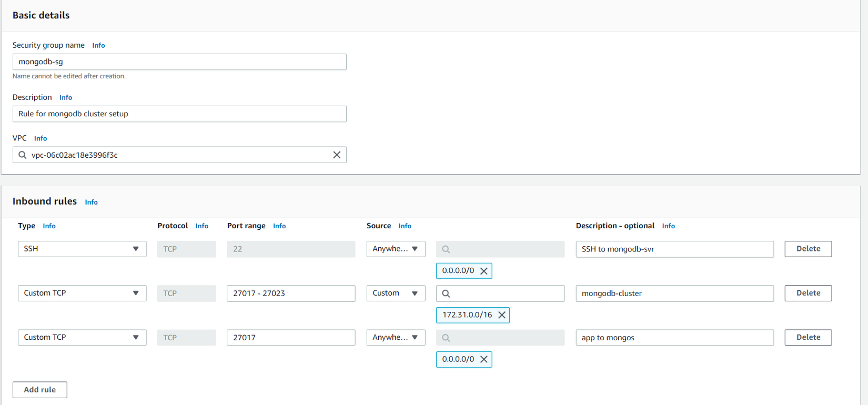868x405 pixels.
Task: Click the Security group name input field
Action: pos(179,62)
